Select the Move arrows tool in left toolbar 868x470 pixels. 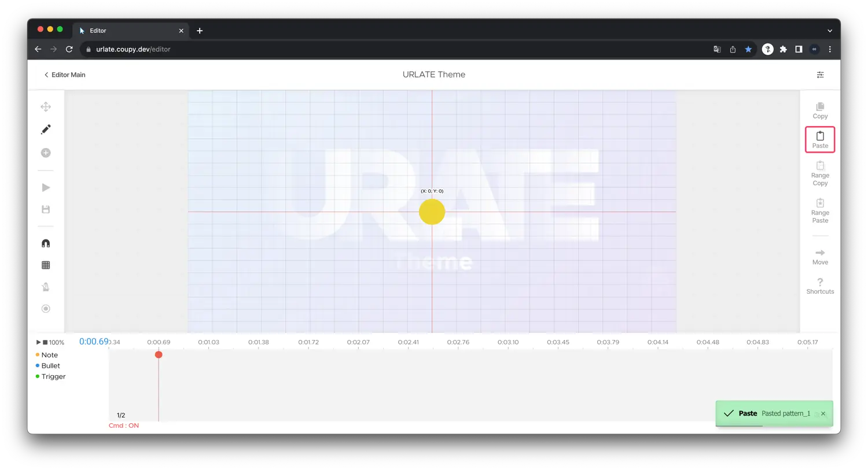click(46, 107)
